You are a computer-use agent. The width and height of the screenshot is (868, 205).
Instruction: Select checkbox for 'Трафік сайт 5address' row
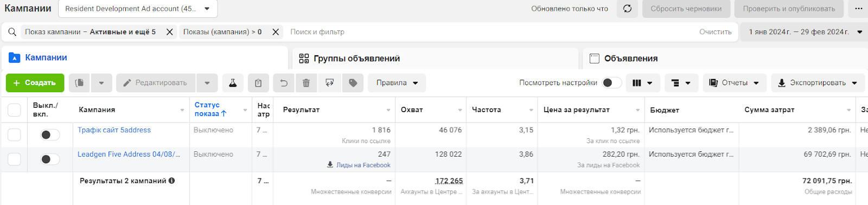pos(14,134)
